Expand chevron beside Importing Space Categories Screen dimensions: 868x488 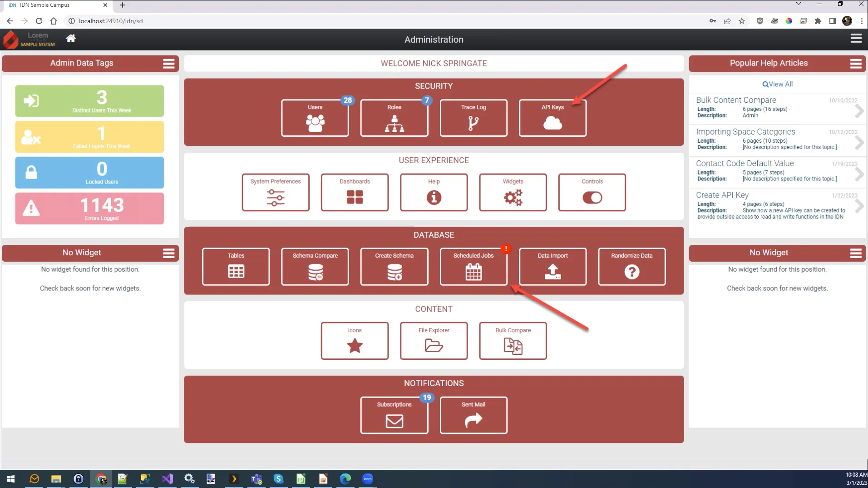tap(859, 143)
